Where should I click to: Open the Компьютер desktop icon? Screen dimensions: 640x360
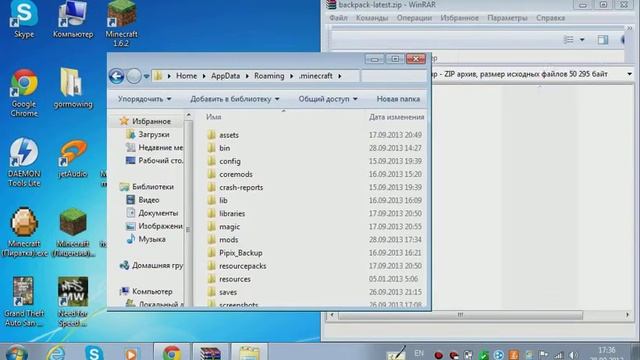[73, 19]
